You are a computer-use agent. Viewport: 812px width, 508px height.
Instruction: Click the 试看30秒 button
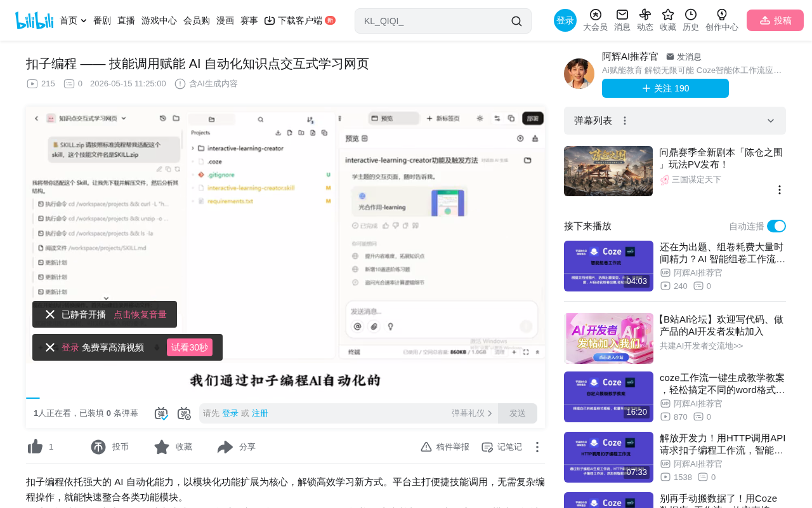[x=190, y=347]
